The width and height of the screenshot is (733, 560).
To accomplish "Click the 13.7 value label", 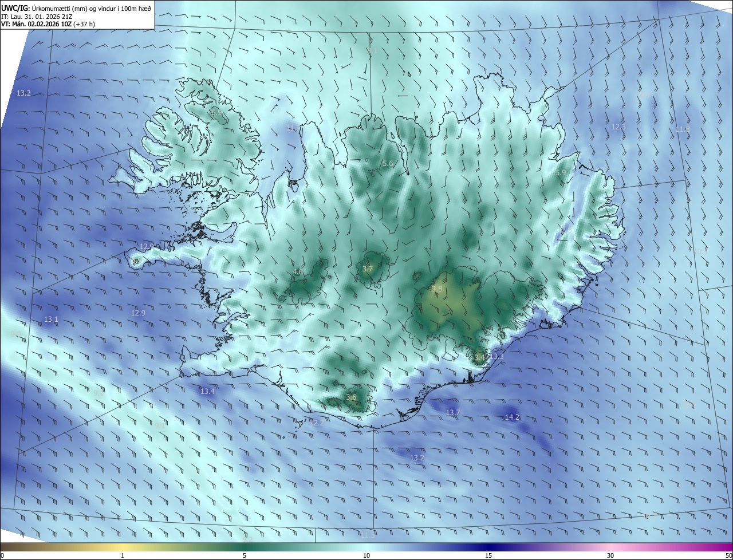I will [453, 412].
